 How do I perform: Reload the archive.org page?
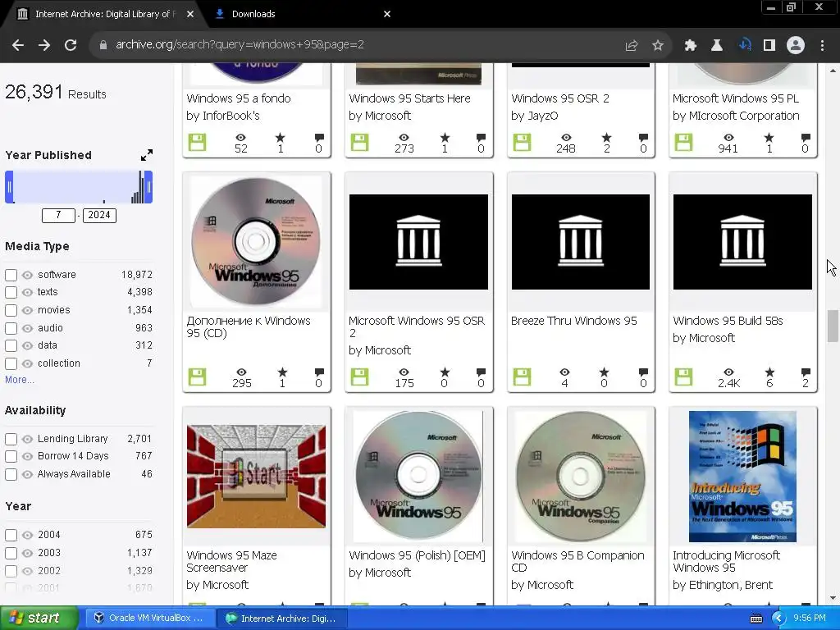coord(71,45)
